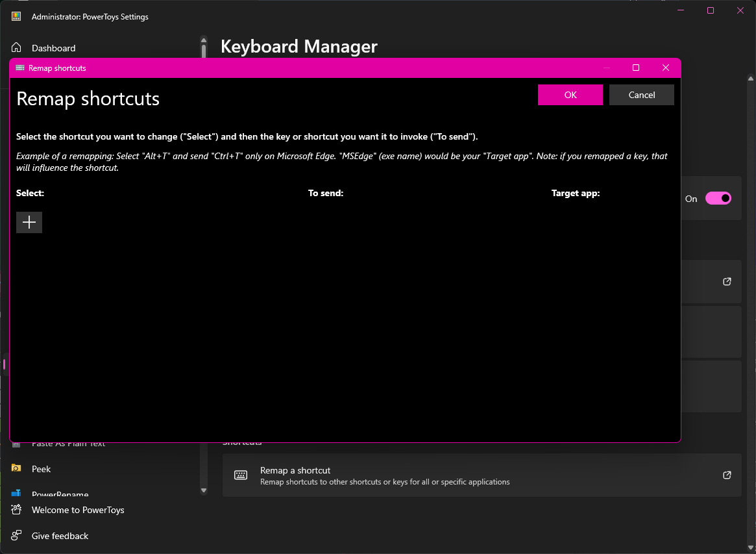Click the Welcome to PowerToys icon
The image size is (756, 554).
coord(17,510)
